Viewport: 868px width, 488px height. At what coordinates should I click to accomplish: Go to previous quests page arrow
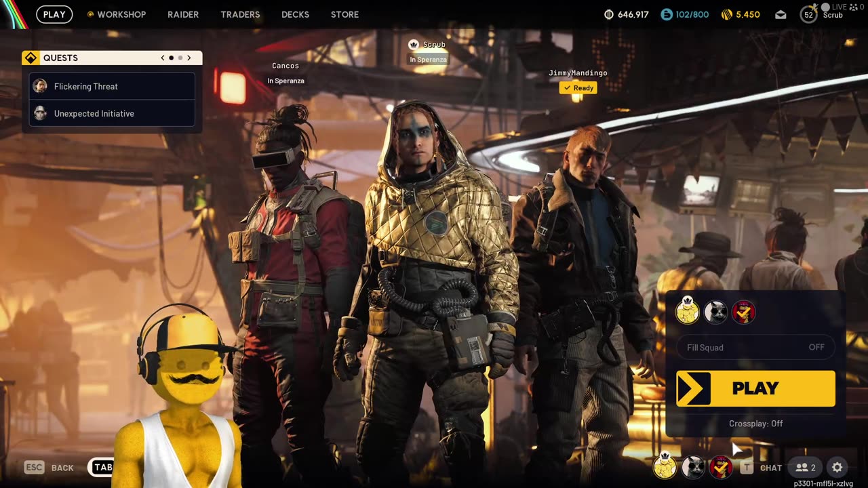tap(163, 58)
